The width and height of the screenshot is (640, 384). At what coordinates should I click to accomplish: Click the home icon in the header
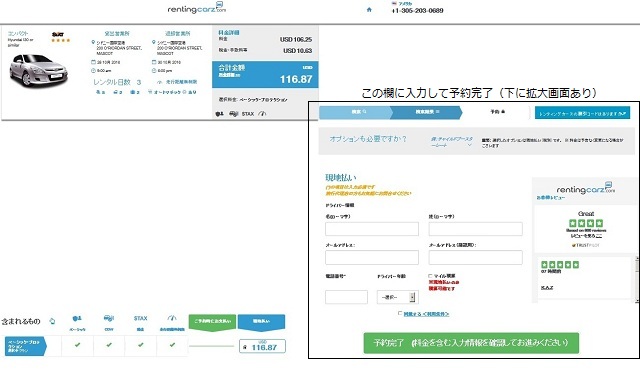click(x=369, y=9)
